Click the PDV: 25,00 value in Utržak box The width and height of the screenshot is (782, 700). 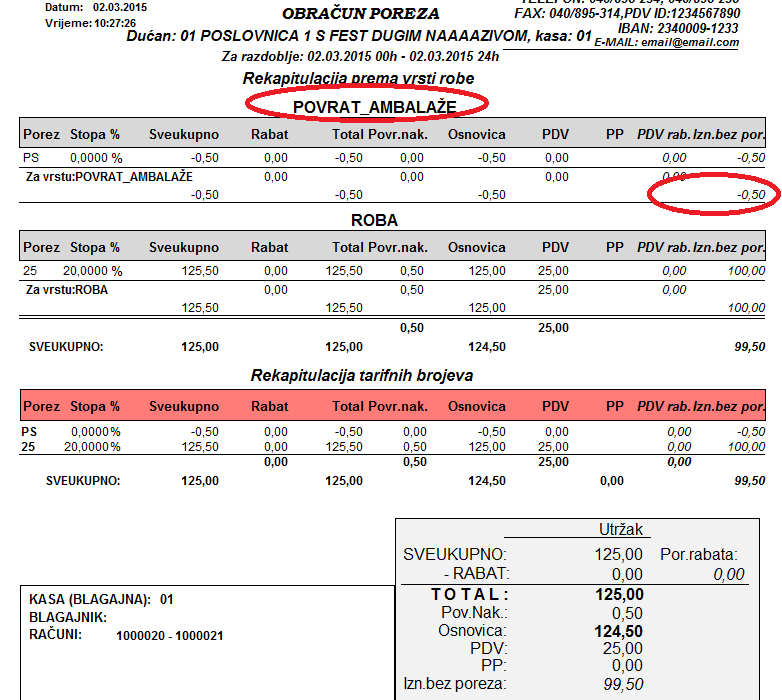pyautogui.click(x=622, y=649)
